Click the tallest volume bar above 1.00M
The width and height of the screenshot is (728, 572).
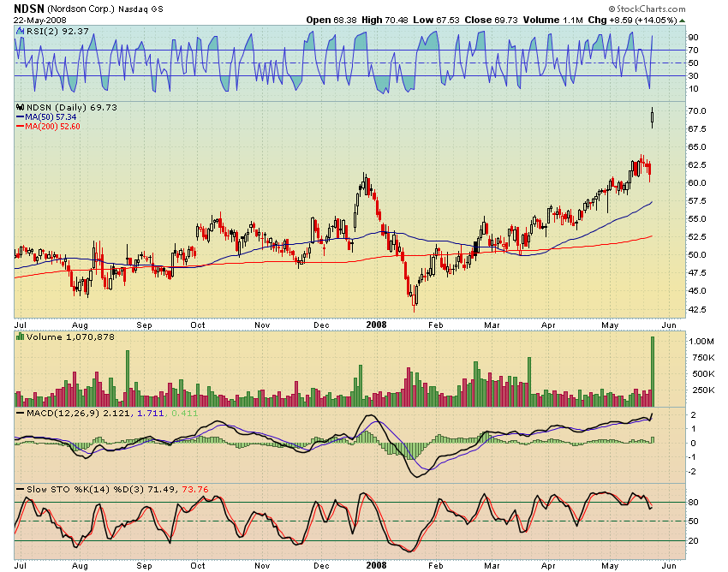(x=653, y=372)
